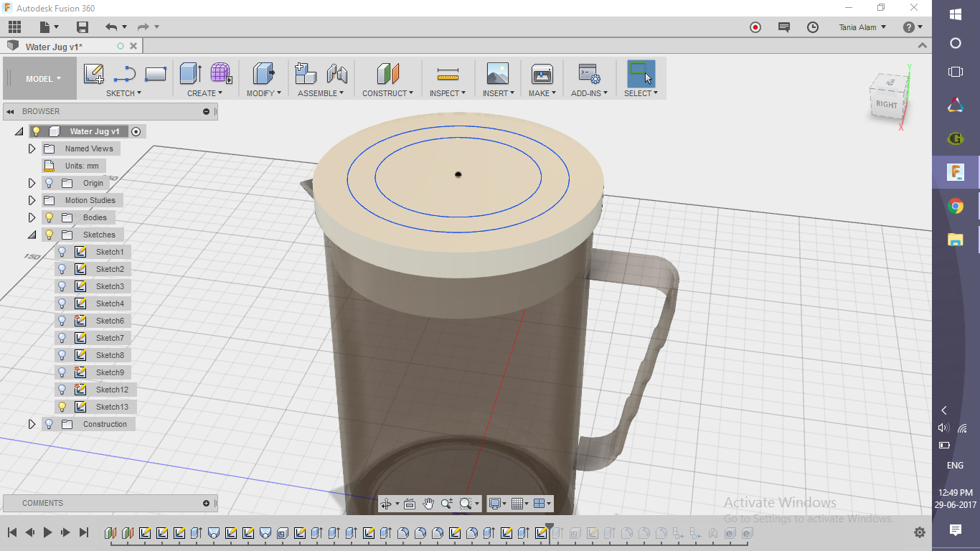Viewport: 980px width, 551px height.
Task: Jump to the timeline beginning
Action: pyautogui.click(x=12, y=532)
